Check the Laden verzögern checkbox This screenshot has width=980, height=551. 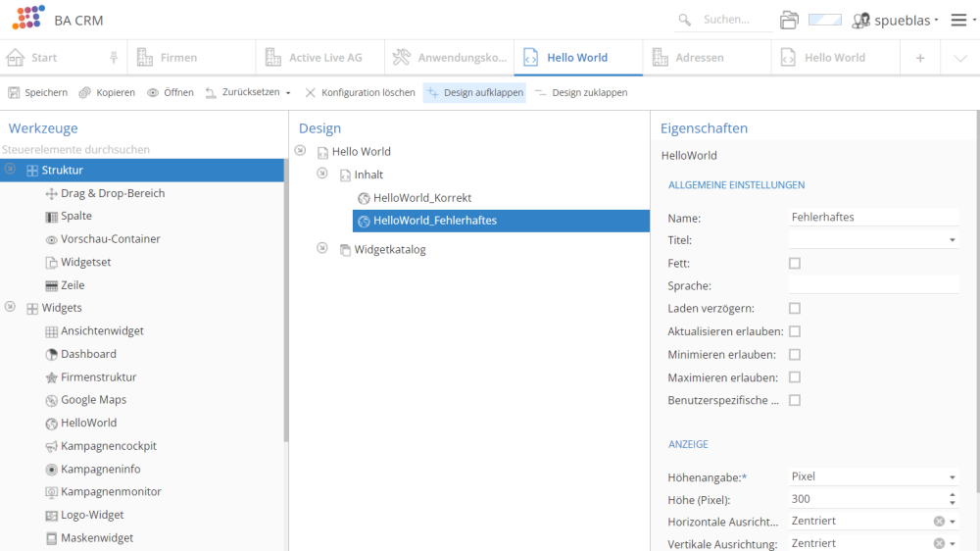795,309
